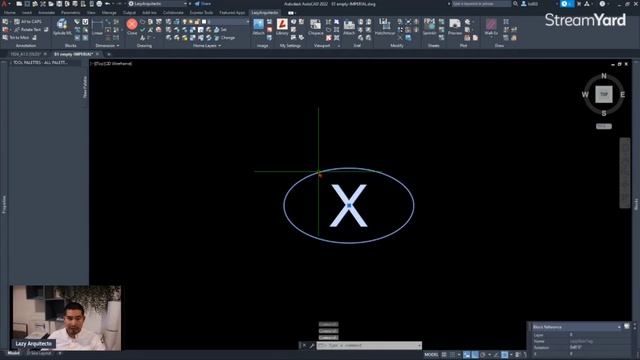Click the Set layer button

point(220,30)
